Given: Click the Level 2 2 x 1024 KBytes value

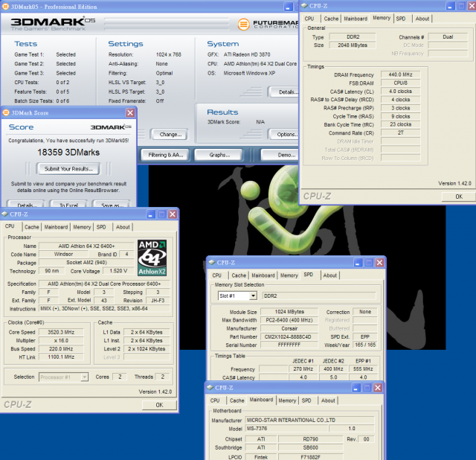Looking at the screenshot, I should tap(147, 349).
